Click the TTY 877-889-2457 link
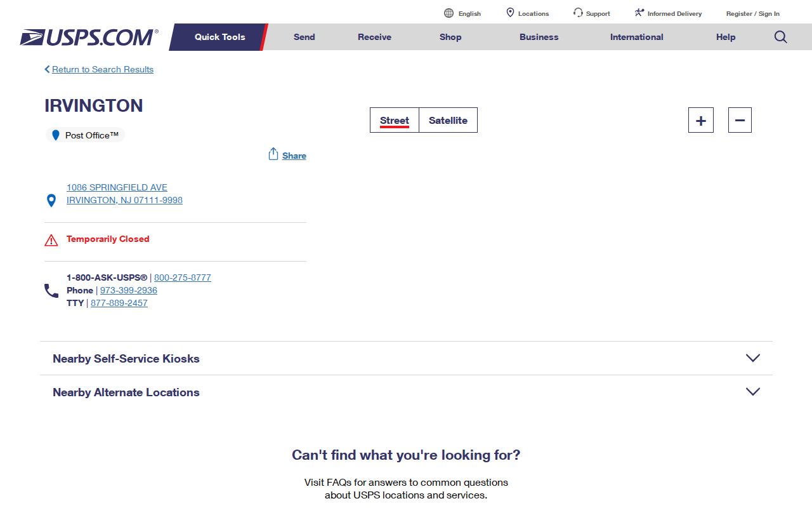The height and width of the screenshot is (508, 812). click(119, 303)
